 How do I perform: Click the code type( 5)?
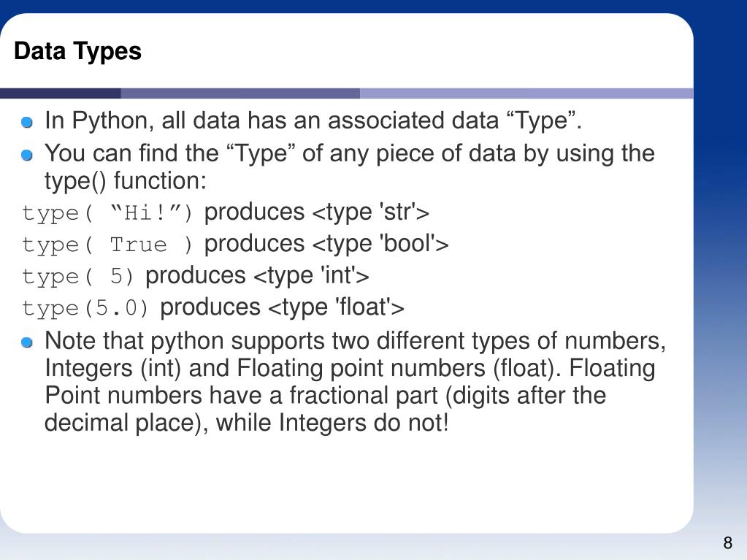pos(78,277)
